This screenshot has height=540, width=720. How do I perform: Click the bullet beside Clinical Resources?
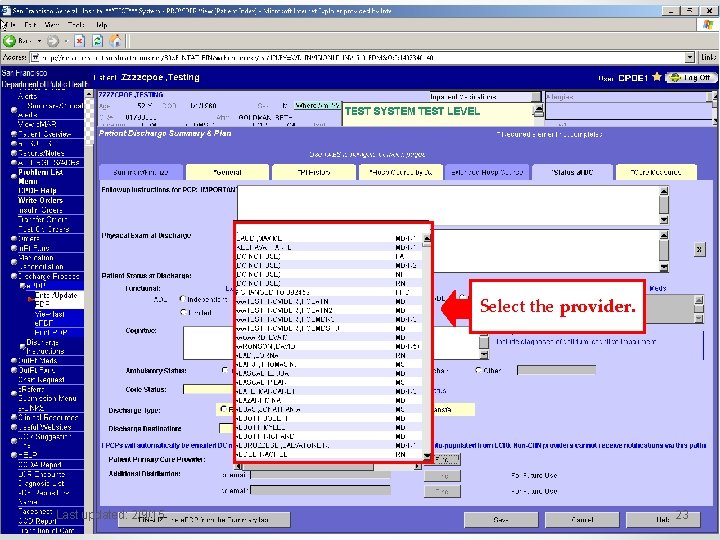(14, 417)
